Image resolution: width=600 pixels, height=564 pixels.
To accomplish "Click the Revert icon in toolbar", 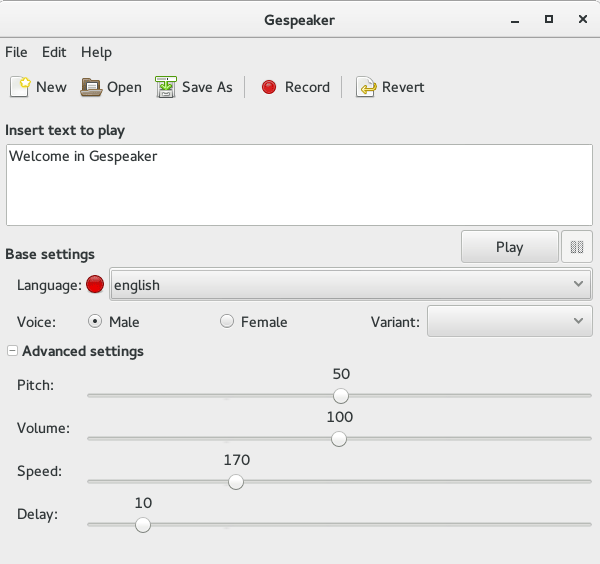I will (367, 87).
